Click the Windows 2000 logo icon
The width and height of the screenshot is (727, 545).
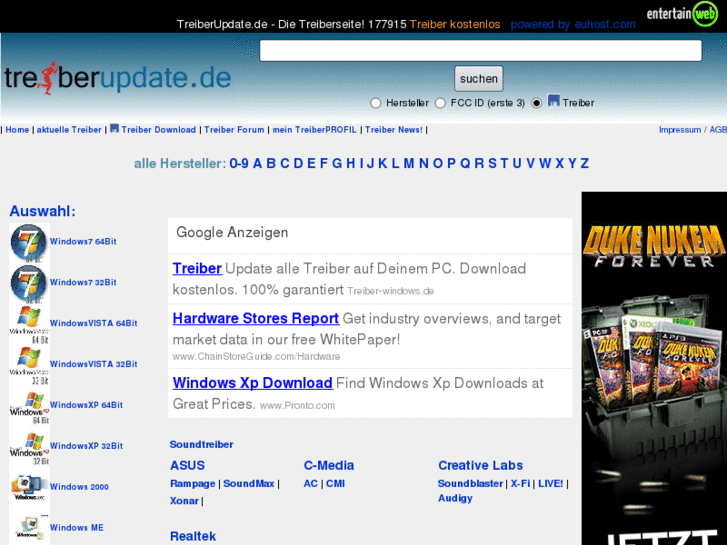coord(29,487)
